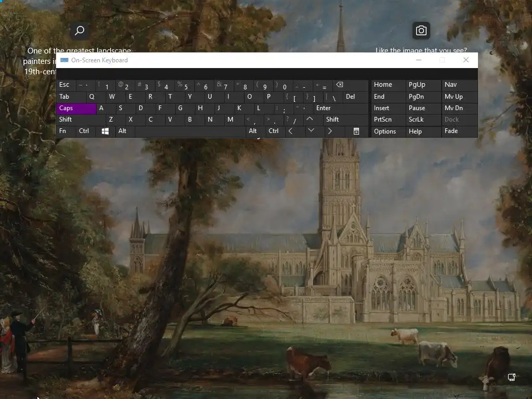Click the Home key
Viewport: 532px width, 399px height.
click(388, 85)
